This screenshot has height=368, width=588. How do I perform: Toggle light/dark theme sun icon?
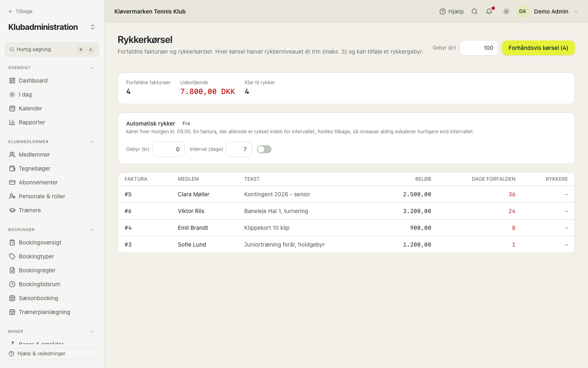point(506,11)
